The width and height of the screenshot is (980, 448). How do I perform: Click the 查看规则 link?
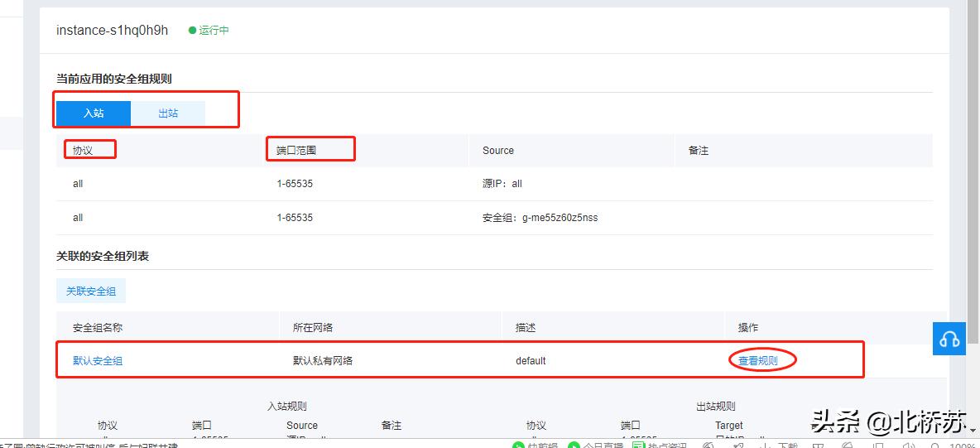[x=758, y=360]
